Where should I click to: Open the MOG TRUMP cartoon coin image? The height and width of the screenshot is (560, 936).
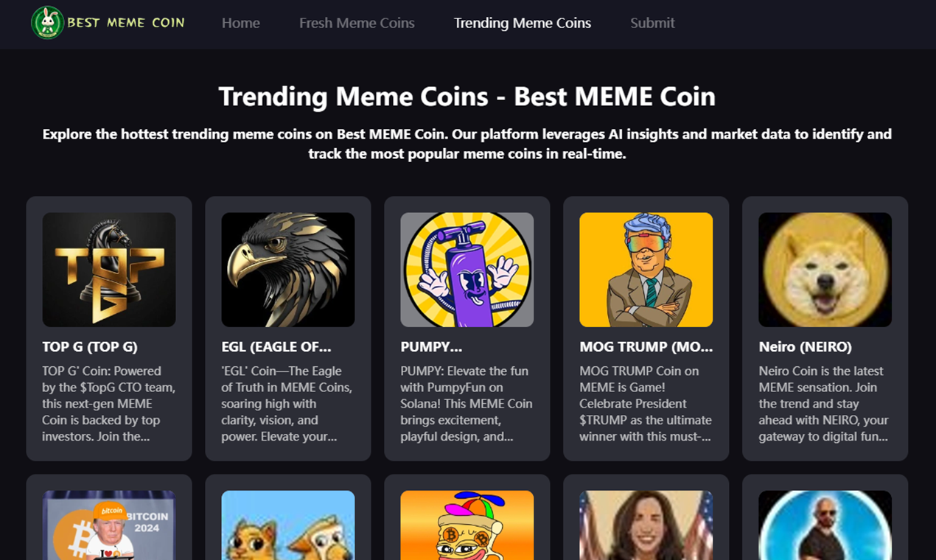coord(646,270)
